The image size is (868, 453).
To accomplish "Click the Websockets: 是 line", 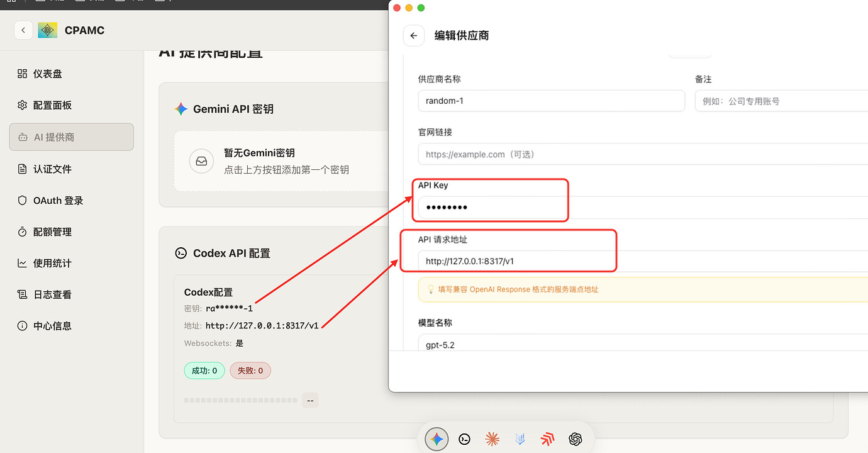I will (x=214, y=344).
